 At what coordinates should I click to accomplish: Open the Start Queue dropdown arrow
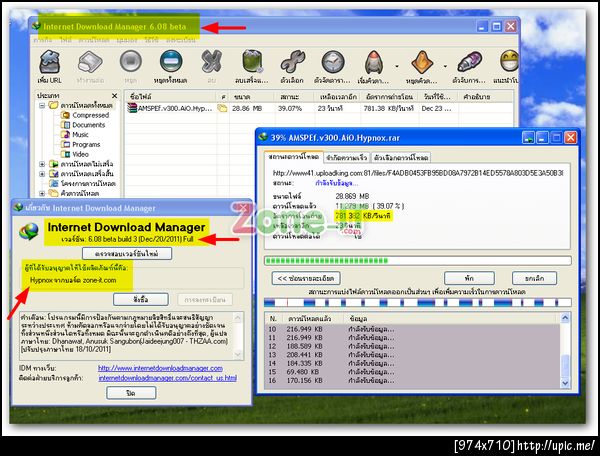(x=397, y=67)
